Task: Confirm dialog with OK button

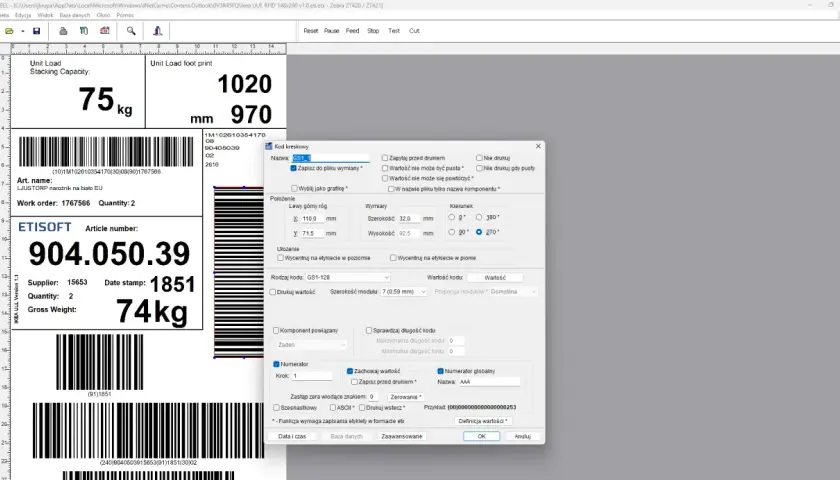Action: pyautogui.click(x=481, y=437)
